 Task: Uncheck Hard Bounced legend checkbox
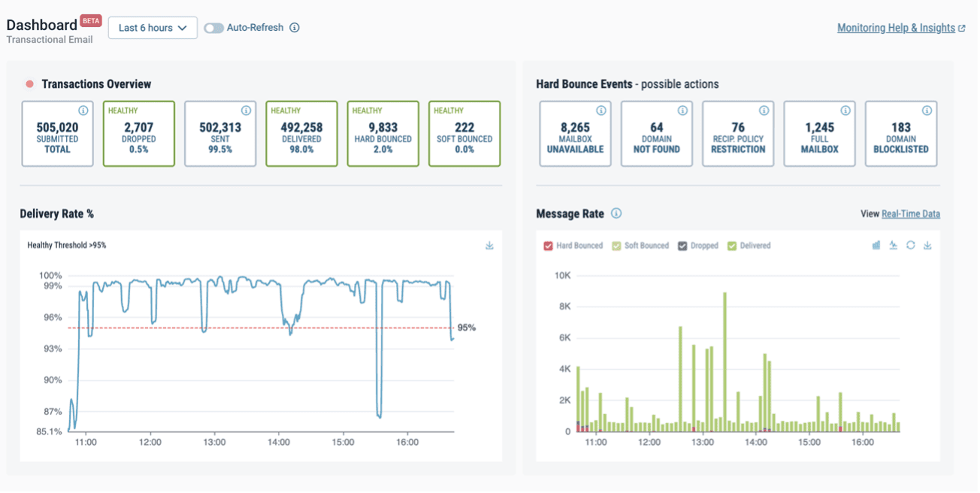point(548,246)
